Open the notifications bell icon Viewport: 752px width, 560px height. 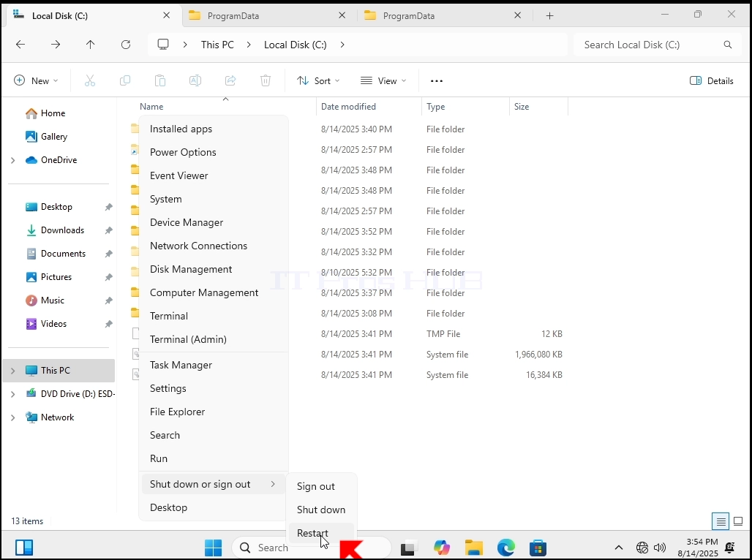coord(729,548)
